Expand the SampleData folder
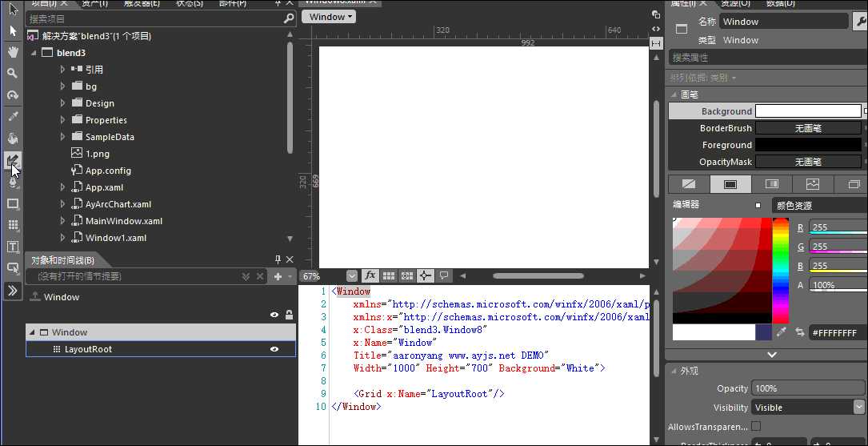Image resolution: width=868 pixels, height=446 pixels. coord(62,137)
